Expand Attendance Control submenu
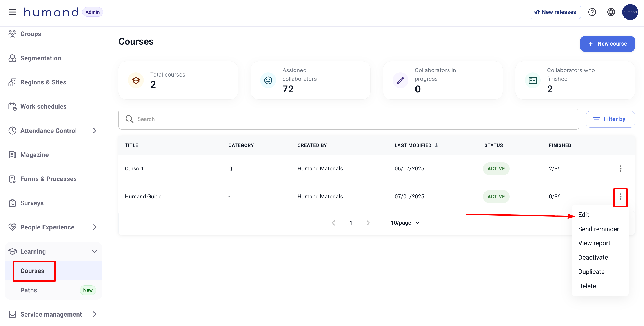 pos(95,131)
